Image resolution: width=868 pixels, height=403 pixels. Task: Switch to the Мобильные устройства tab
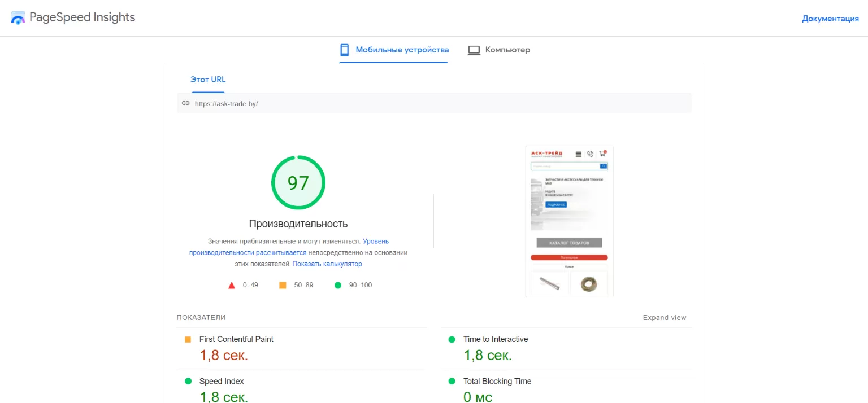393,50
